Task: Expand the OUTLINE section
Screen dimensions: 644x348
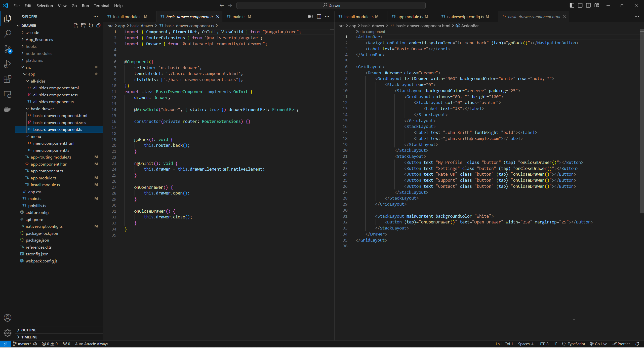Action: 28,330
